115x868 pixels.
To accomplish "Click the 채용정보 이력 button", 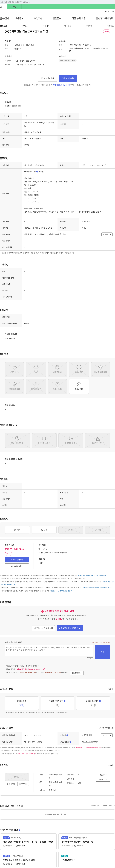I will (x=103, y=780).
